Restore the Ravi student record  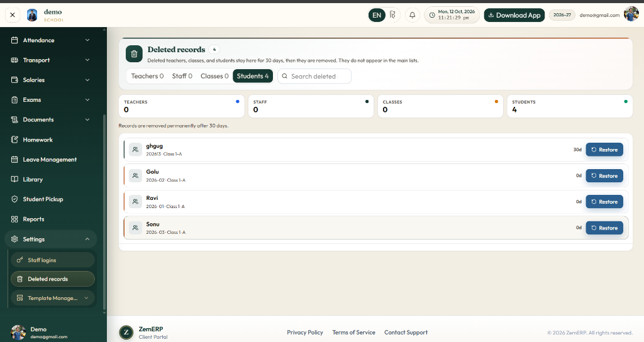click(x=604, y=202)
